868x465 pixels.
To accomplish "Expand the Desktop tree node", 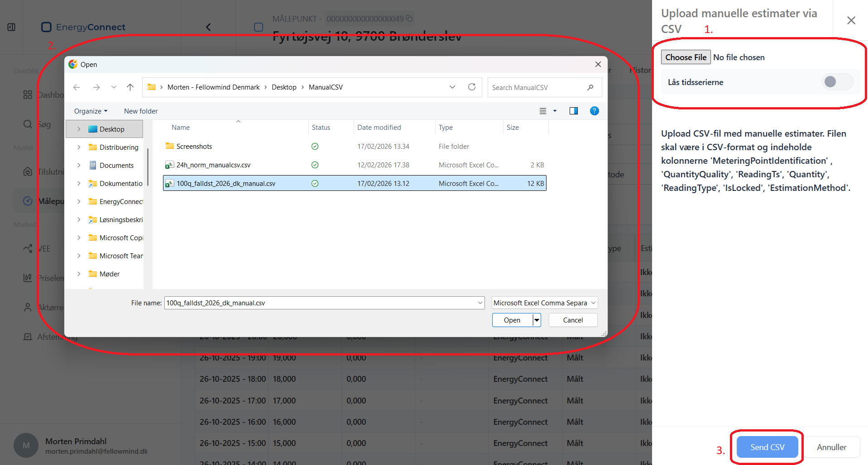I will tap(79, 129).
